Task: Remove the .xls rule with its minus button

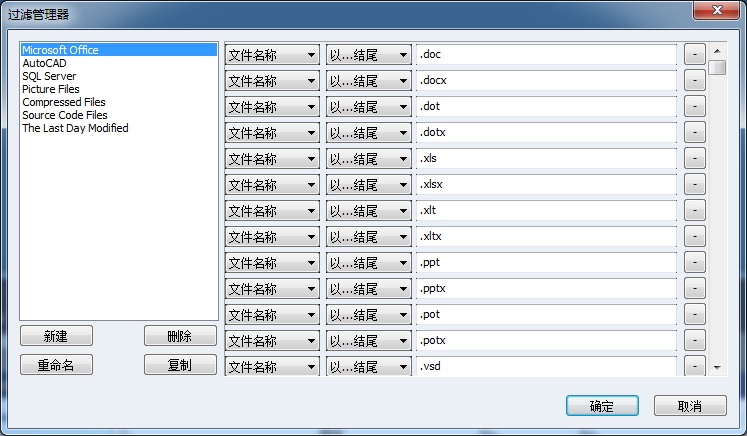Action: tap(695, 158)
